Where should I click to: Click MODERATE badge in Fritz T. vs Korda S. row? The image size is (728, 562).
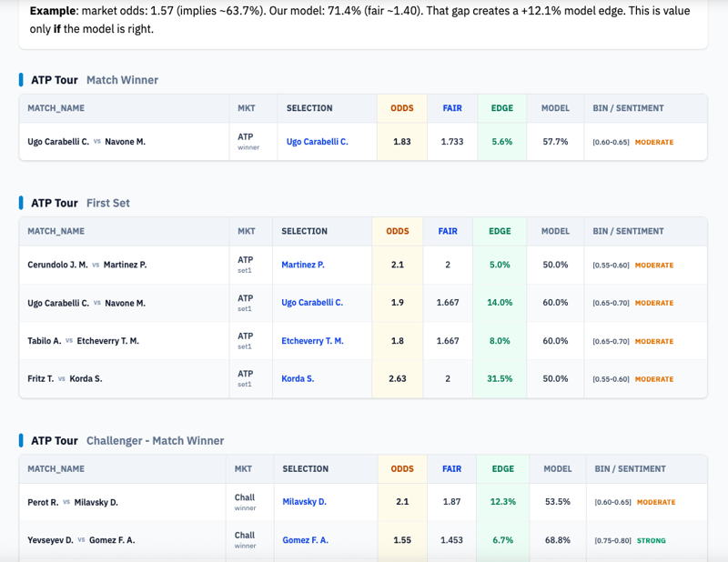[x=653, y=378]
